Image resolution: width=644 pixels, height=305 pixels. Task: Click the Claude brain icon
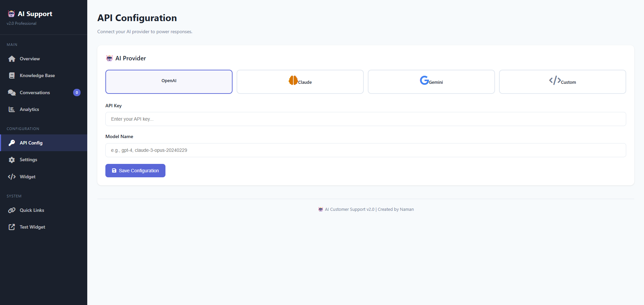[x=293, y=80]
